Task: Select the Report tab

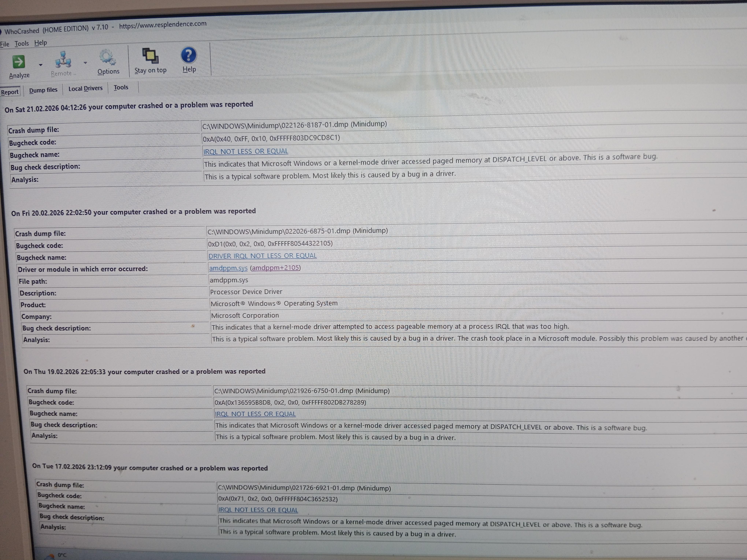Action: click(x=10, y=92)
